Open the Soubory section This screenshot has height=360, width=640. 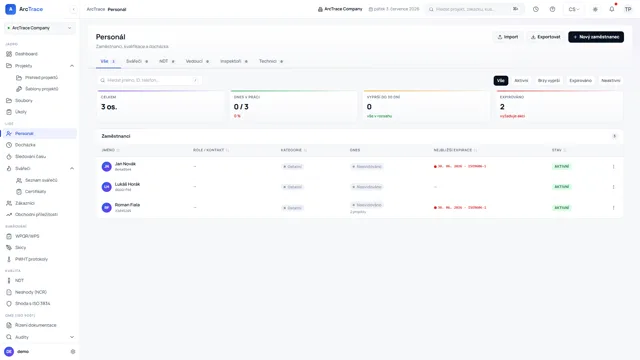pyautogui.click(x=24, y=100)
